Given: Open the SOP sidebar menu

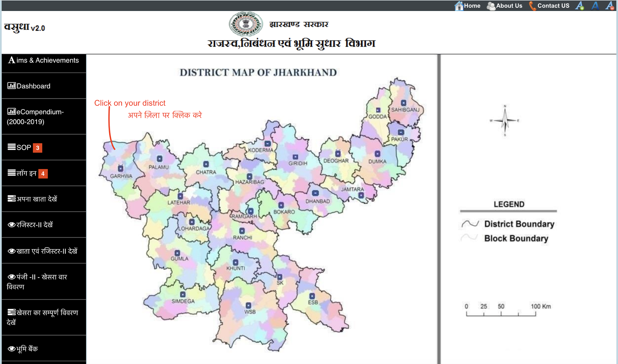Looking at the screenshot, I should (x=24, y=148).
